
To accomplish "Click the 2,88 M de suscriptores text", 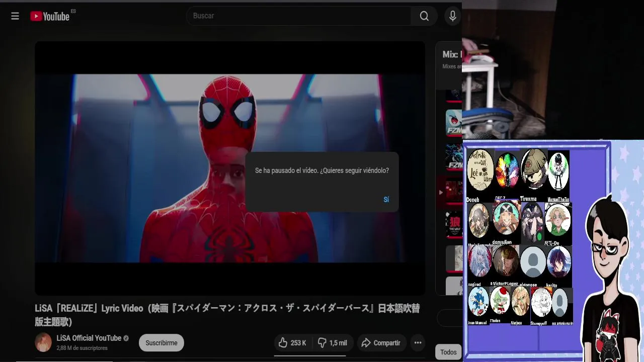I will tap(82, 348).
